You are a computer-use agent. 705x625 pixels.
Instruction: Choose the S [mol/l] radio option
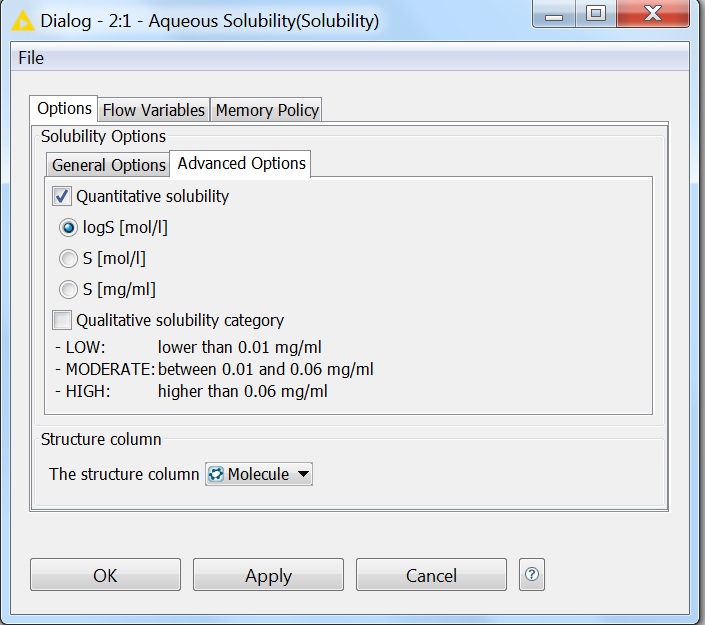point(68,259)
